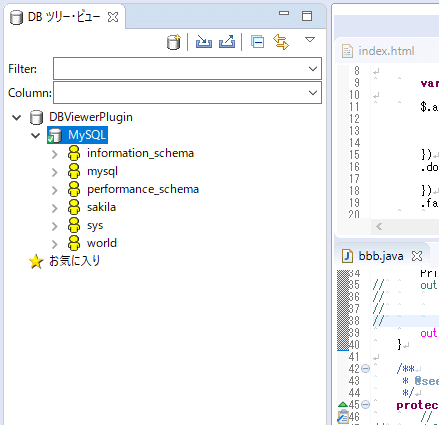Click the お気に入り star favorites item
Image resolution: width=439 pixels, height=425 pixels.
coord(65,261)
